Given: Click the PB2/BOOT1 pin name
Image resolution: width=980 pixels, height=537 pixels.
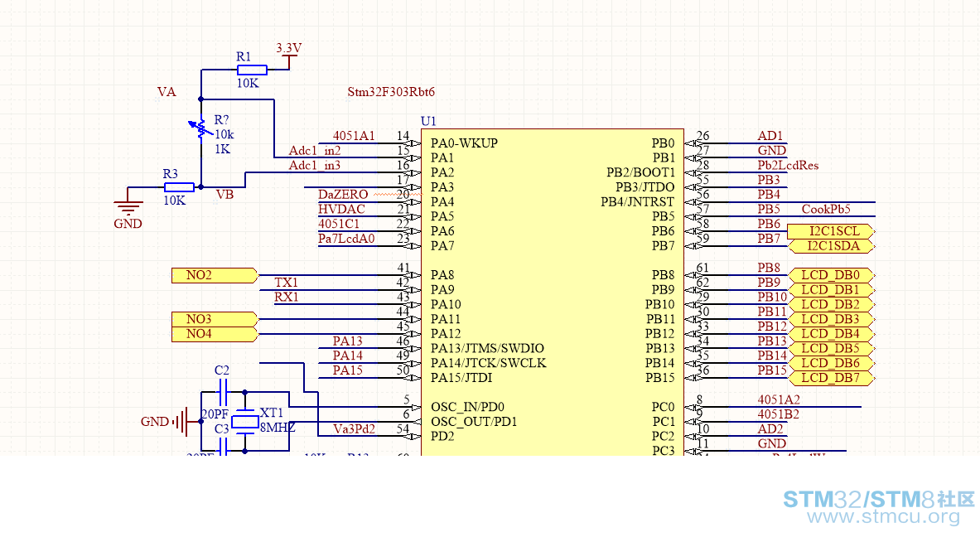Looking at the screenshot, I should point(640,172).
